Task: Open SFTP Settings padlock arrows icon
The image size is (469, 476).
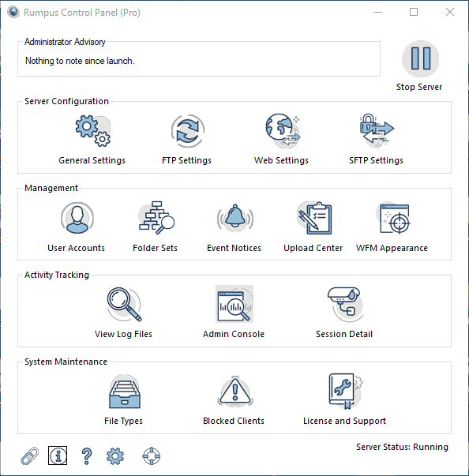Action: pos(377,131)
